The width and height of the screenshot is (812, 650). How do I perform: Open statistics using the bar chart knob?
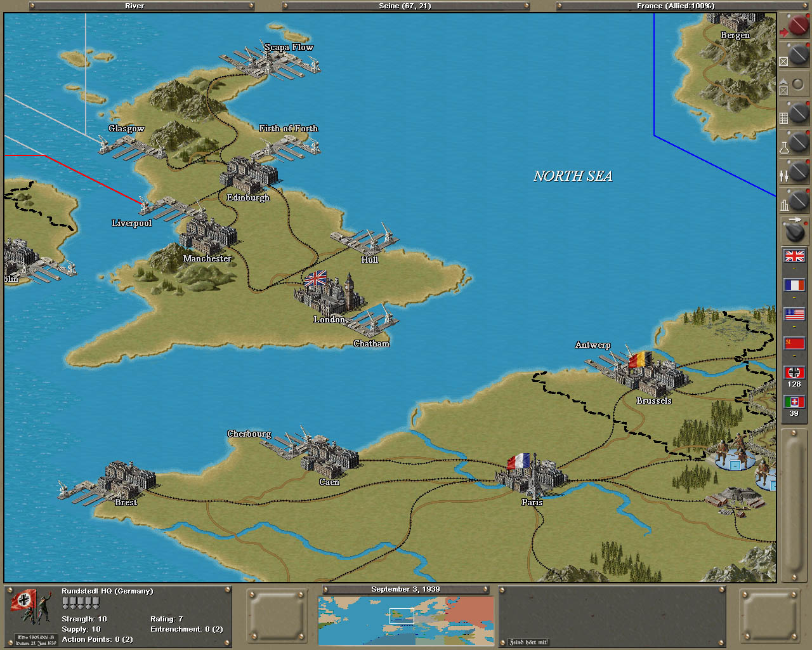coord(797,201)
